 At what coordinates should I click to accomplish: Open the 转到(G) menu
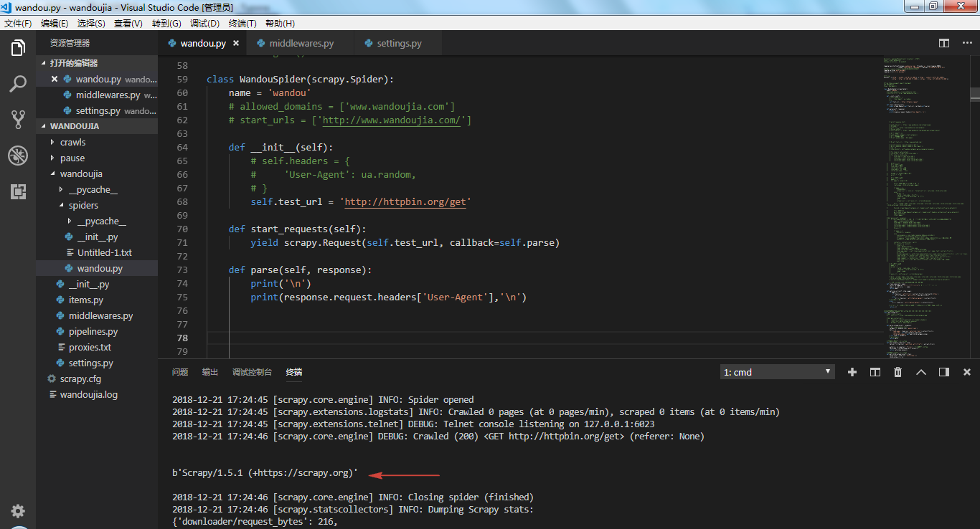166,24
